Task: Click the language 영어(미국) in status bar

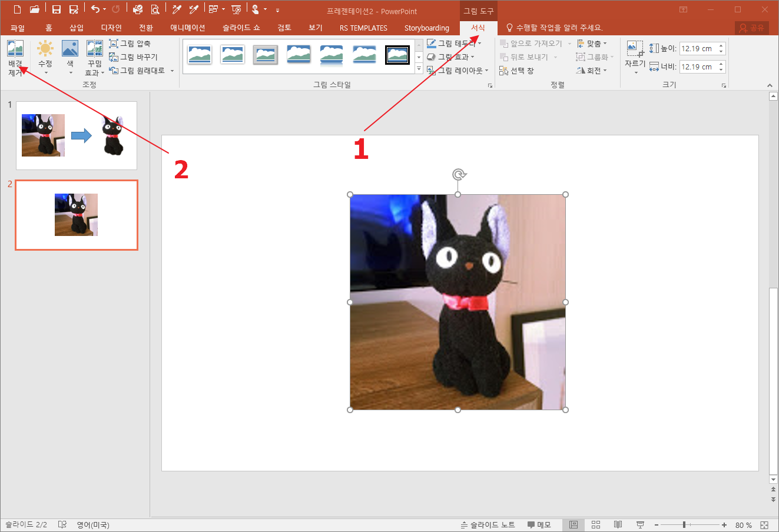Action: (x=93, y=525)
